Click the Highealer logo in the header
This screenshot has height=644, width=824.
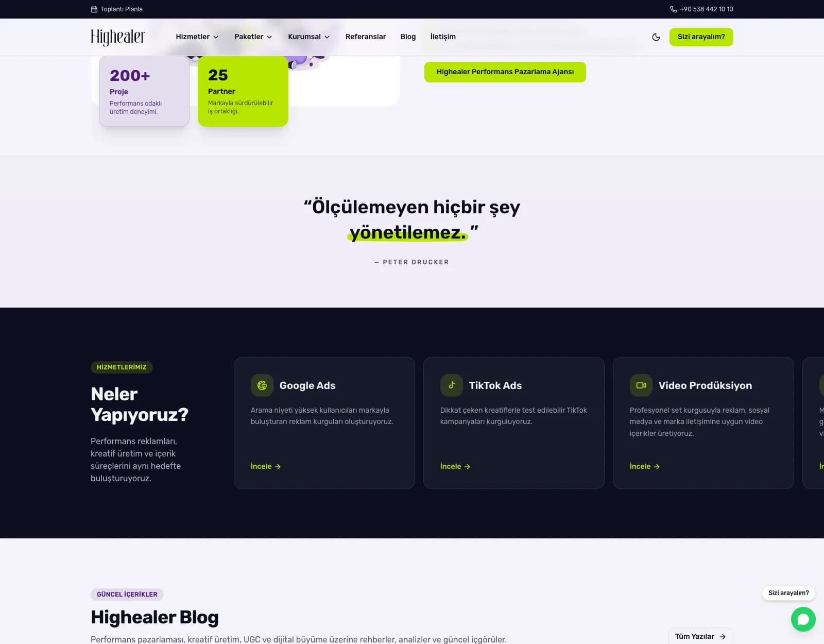(x=118, y=37)
